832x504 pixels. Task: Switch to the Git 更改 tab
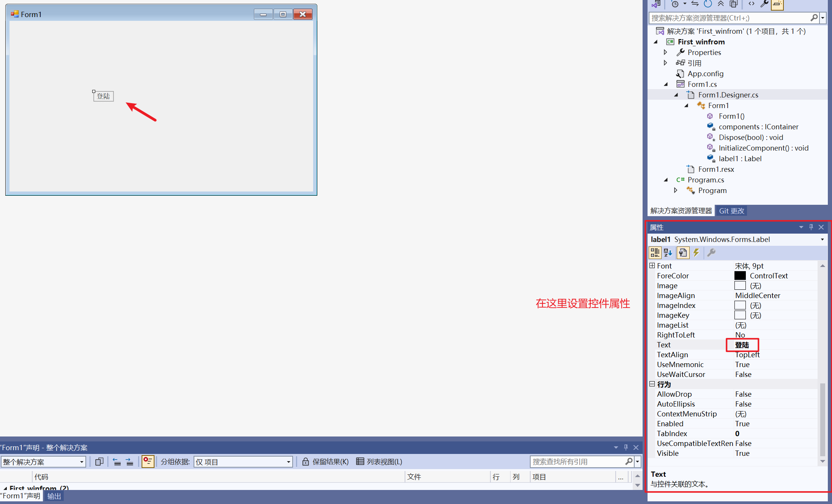point(731,210)
